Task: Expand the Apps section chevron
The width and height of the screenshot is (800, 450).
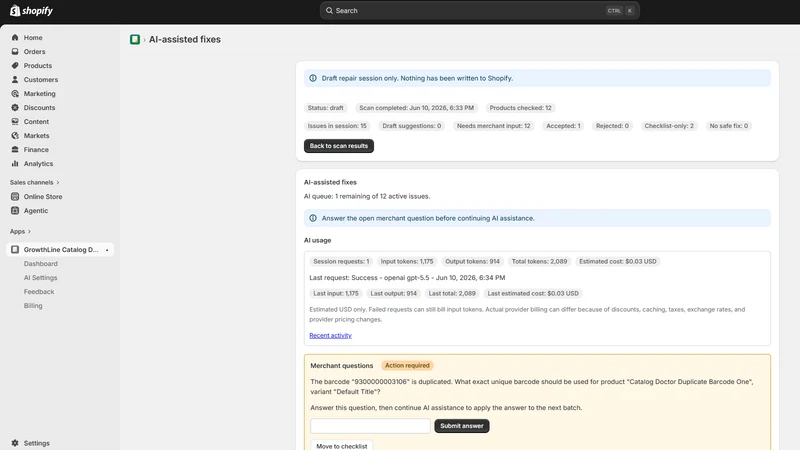Action: click(29, 232)
